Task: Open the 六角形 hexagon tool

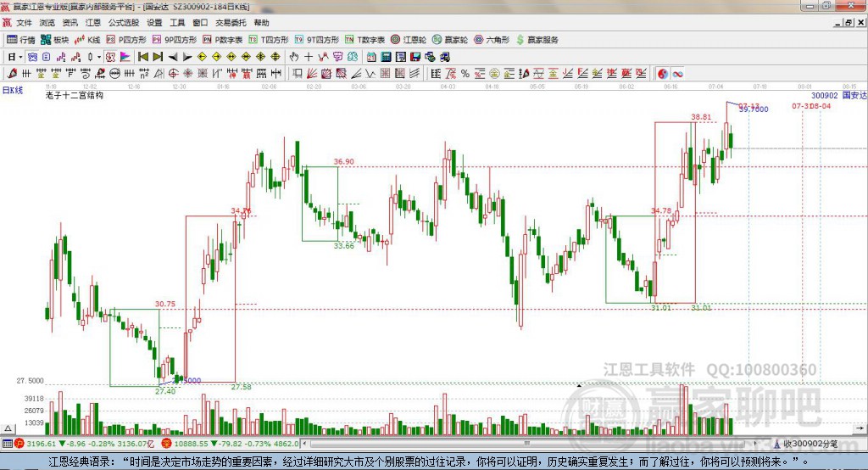Action: point(492,40)
